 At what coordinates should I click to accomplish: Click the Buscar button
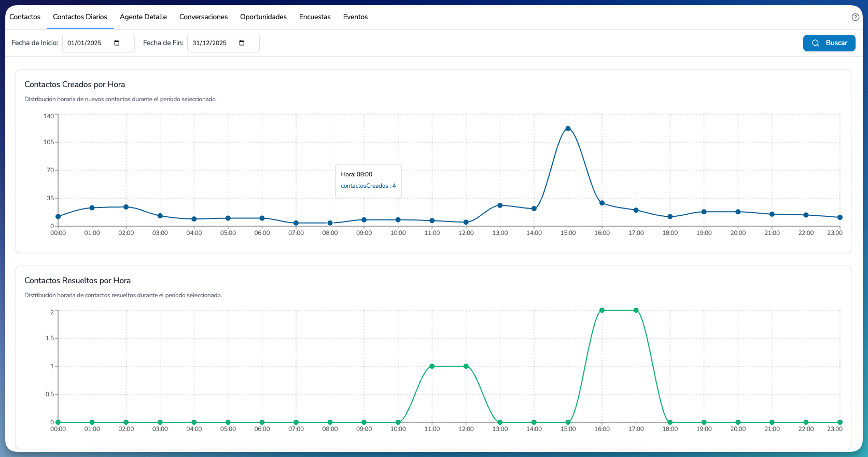(829, 43)
